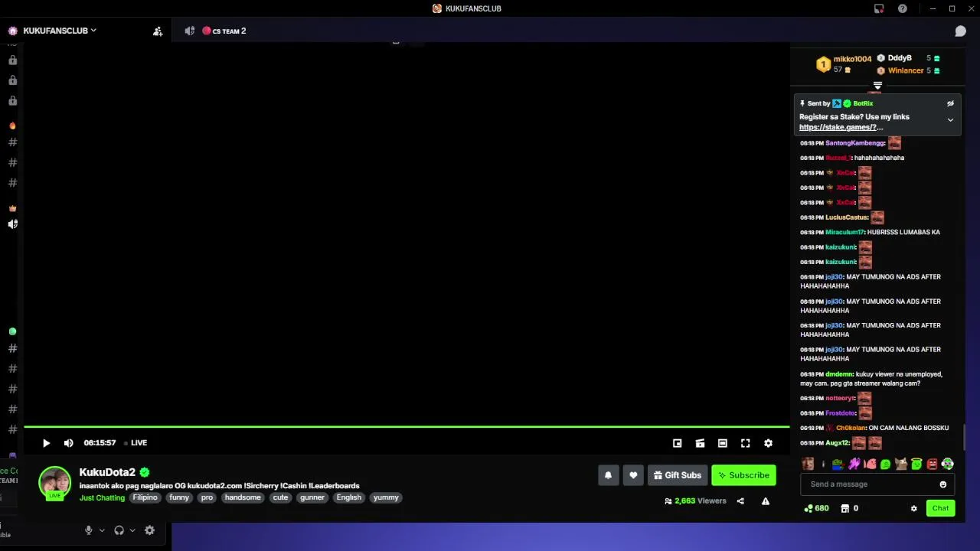Select the yummy tag

(x=386, y=497)
